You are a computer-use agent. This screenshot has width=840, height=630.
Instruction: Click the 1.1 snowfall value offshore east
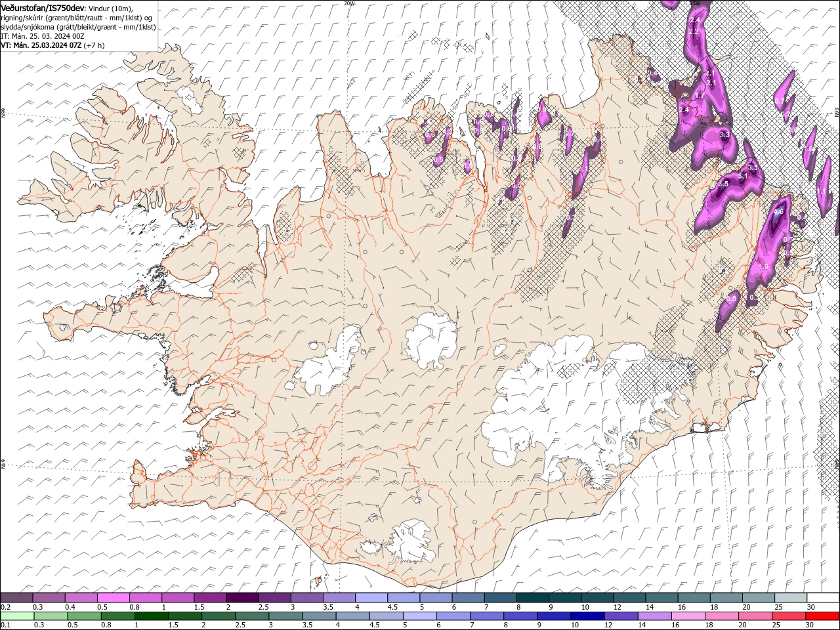[x=822, y=191]
